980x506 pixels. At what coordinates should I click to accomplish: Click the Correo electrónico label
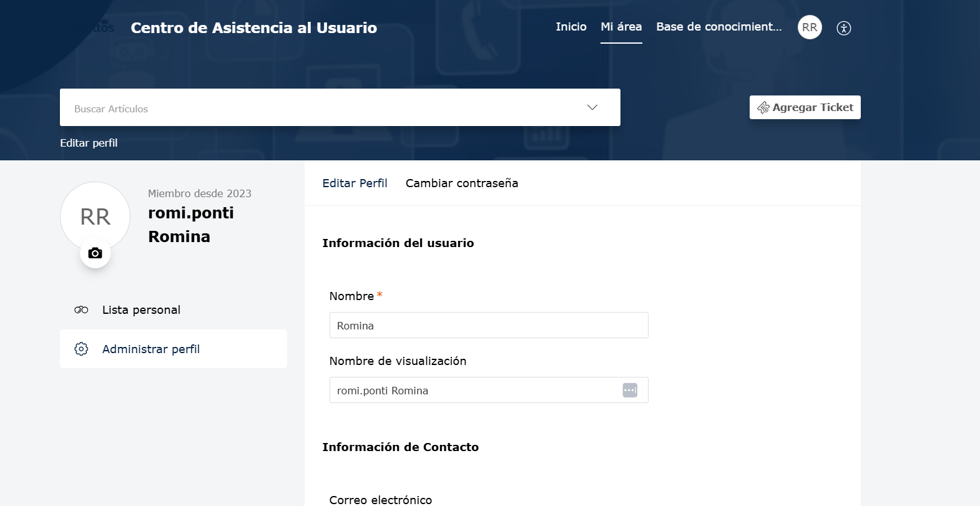coord(381,500)
